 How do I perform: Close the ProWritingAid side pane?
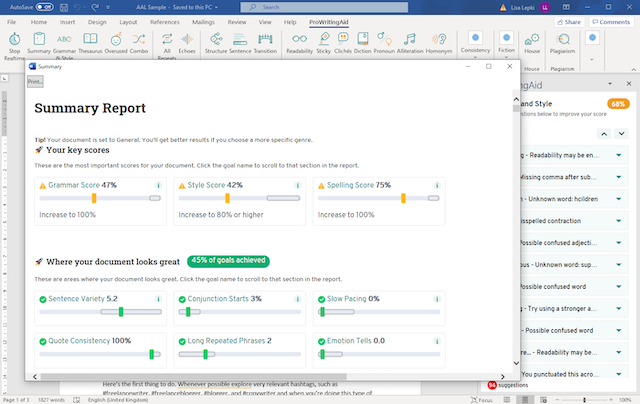[x=629, y=84]
